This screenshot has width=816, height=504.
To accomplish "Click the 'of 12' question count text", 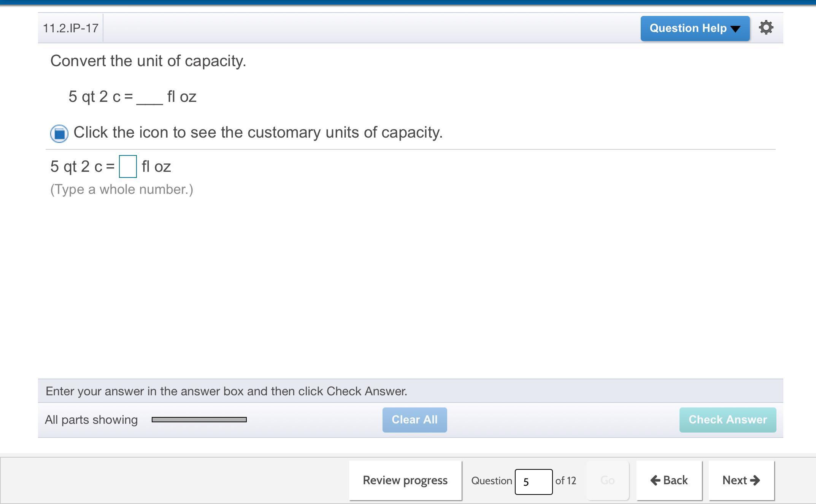I will click(565, 481).
